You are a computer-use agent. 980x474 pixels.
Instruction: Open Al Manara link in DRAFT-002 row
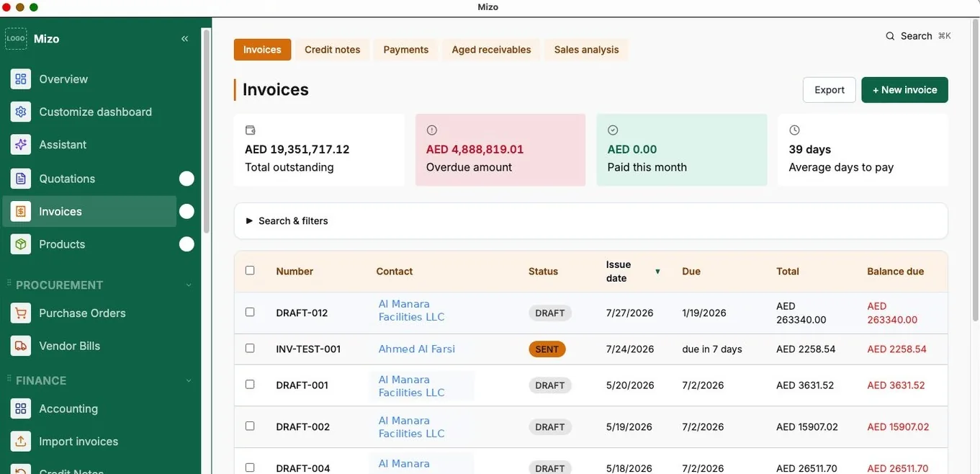point(411,427)
